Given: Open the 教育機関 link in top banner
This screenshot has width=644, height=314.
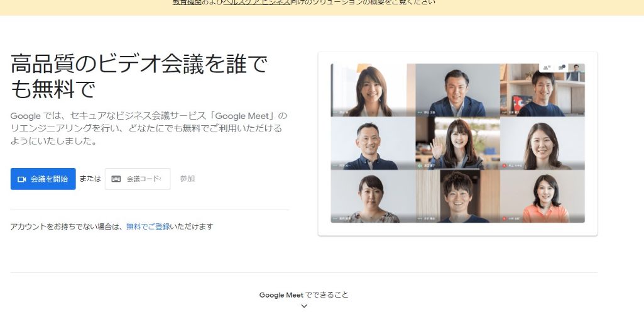Looking at the screenshot, I should click(x=187, y=2).
